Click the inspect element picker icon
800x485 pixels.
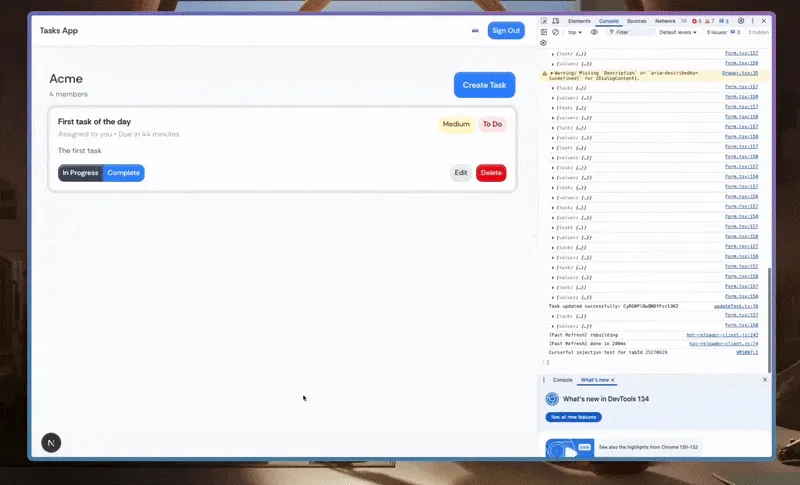[543, 20]
